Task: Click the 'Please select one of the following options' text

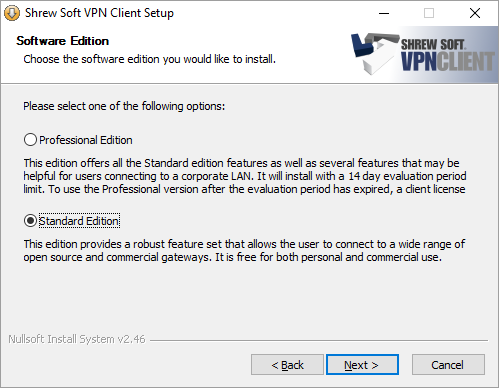Action: point(124,106)
